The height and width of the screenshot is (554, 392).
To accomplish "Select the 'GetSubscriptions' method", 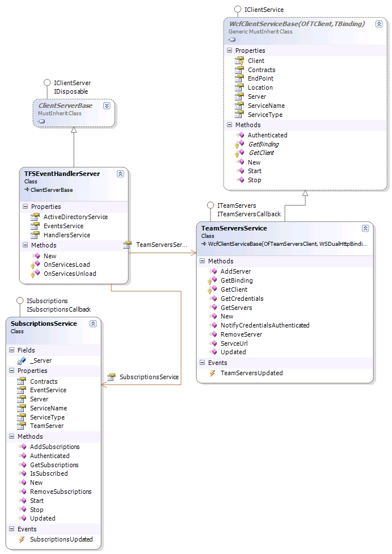I will (x=54, y=465).
